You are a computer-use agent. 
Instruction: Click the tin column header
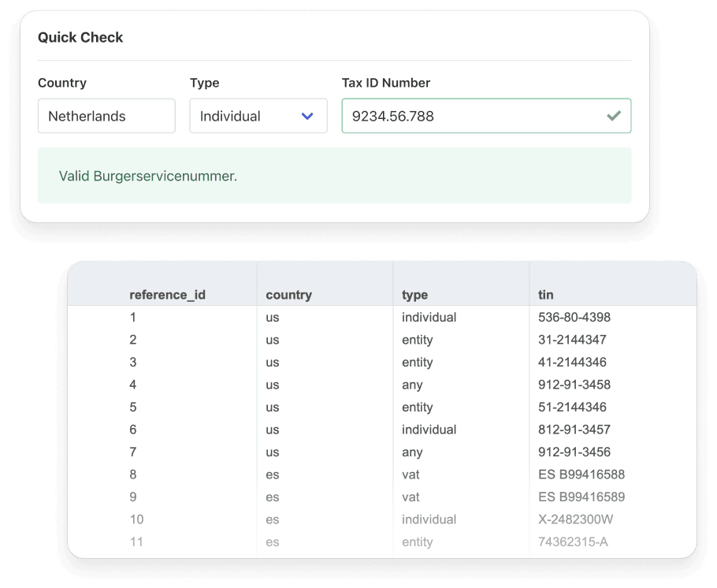546,294
